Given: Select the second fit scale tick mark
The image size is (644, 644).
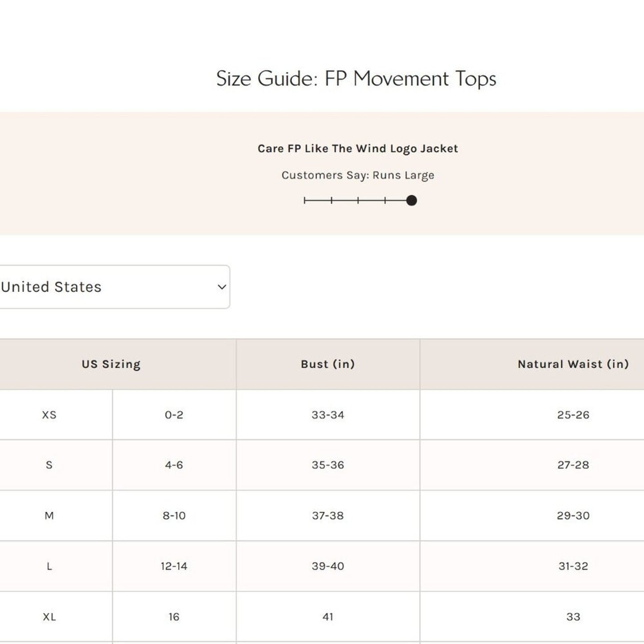Looking at the screenshot, I should (x=332, y=201).
